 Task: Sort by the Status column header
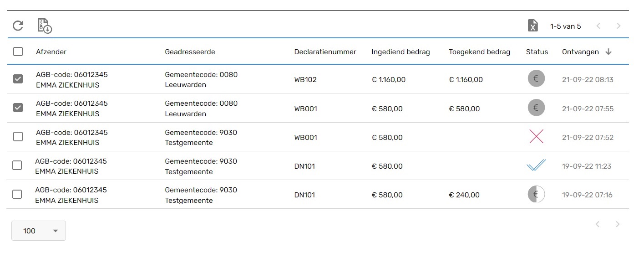click(x=537, y=52)
